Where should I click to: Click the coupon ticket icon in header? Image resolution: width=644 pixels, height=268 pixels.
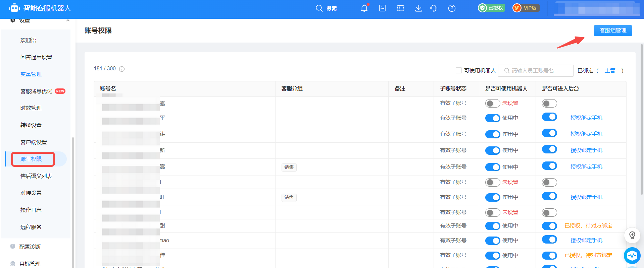(400, 8)
